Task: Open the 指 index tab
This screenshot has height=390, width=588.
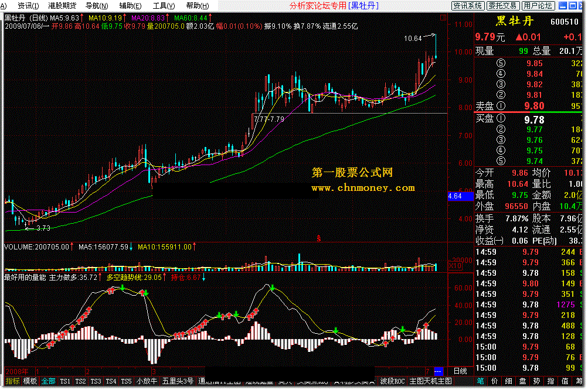Action: pos(550,381)
